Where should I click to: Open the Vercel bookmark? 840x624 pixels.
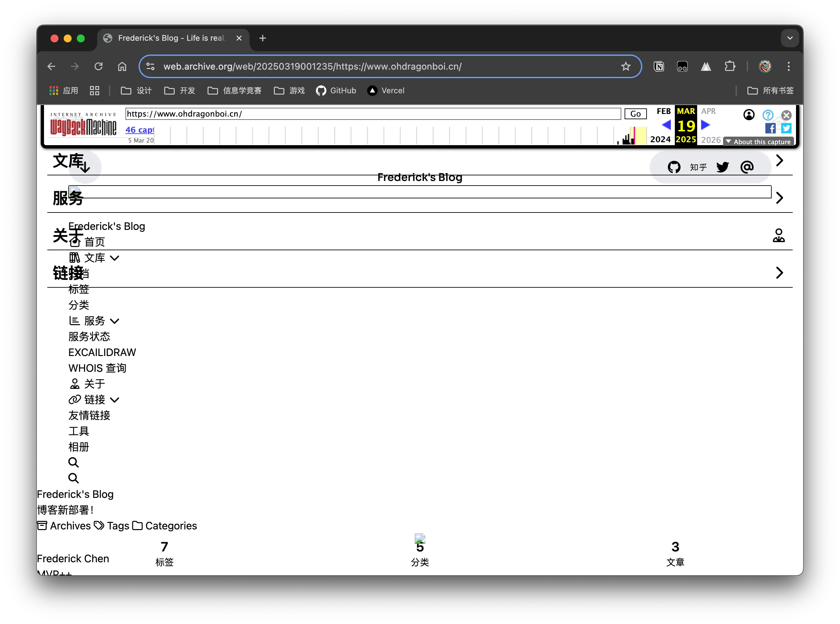point(386,91)
